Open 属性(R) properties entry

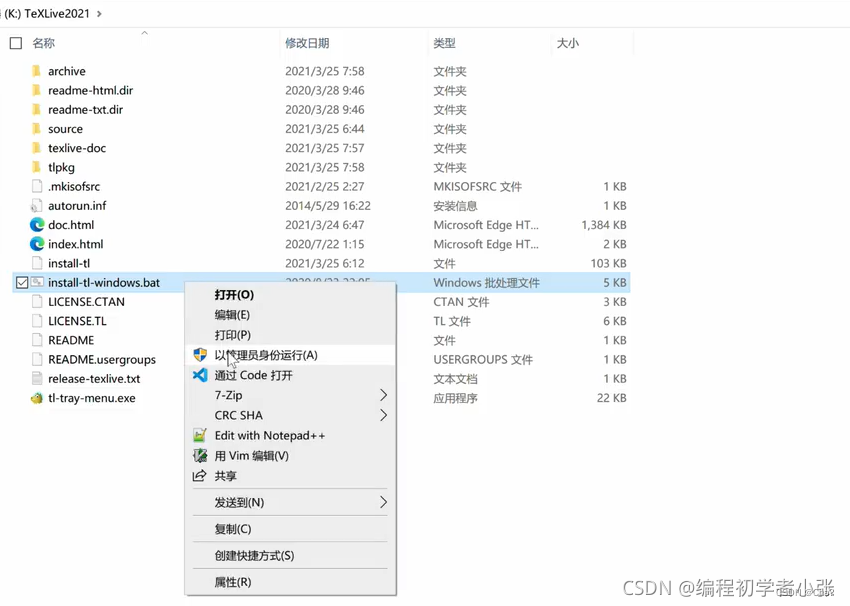tap(290, 582)
